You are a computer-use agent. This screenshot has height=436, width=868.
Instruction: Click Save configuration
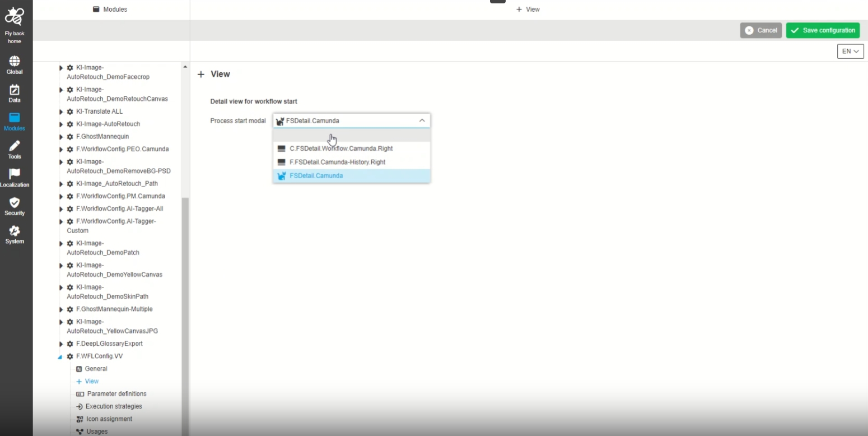coord(823,30)
